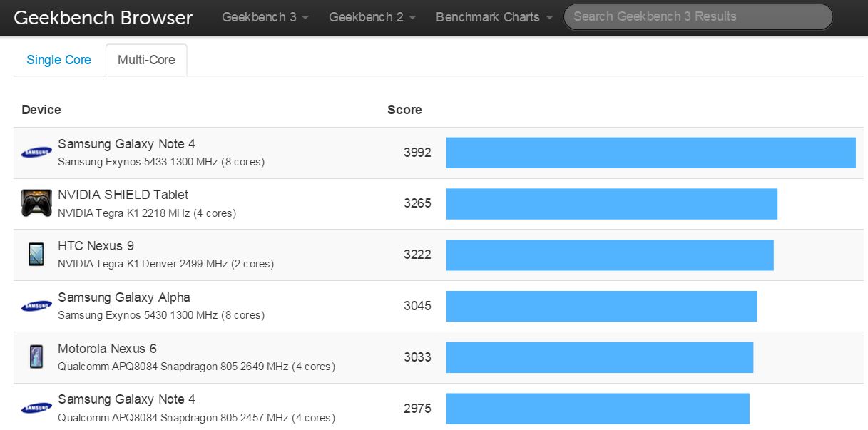
Task: Click the Device column header
Action: pos(41,110)
